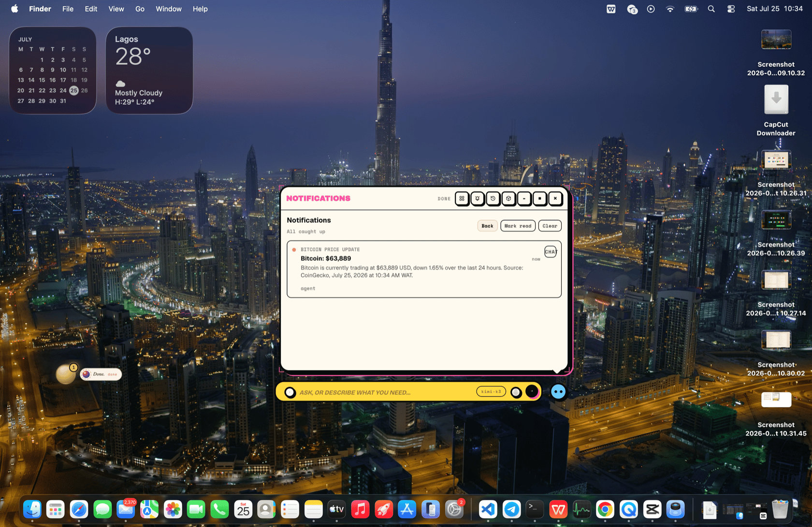
Task: Click the golden orb with badge 1
Action: click(x=66, y=374)
